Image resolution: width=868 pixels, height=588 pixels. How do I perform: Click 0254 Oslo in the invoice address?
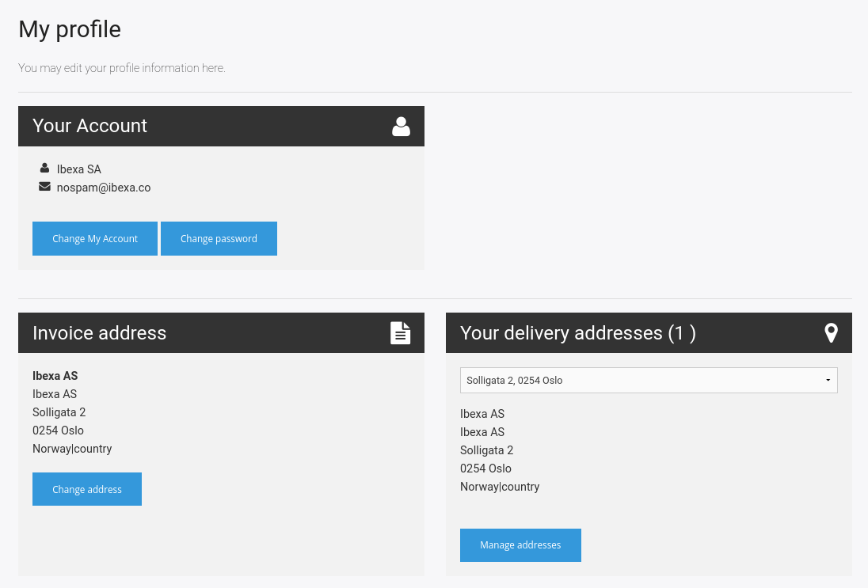coord(58,431)
